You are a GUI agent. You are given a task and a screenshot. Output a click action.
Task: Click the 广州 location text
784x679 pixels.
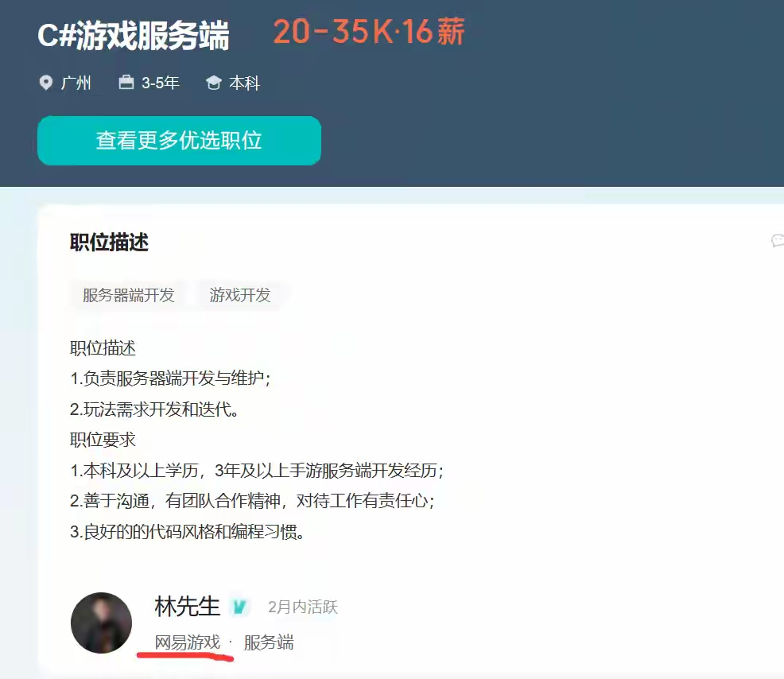(76, 83)
